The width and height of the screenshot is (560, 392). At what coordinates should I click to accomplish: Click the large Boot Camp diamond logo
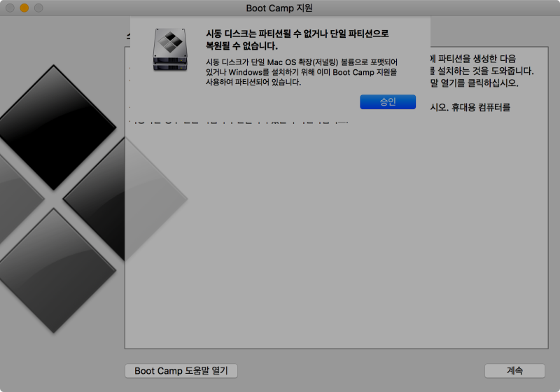[x=94, y=199]
